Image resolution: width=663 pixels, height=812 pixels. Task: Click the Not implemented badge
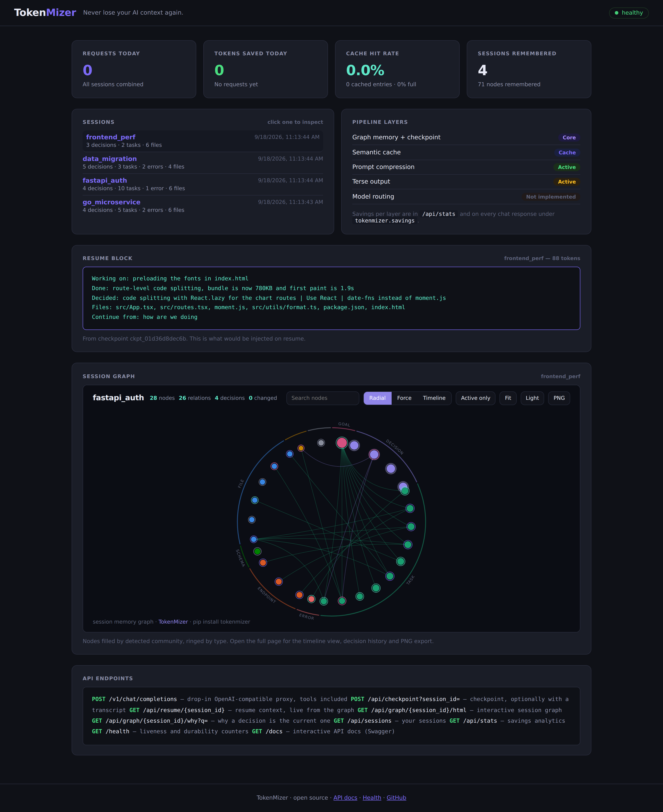[x=551, y=197]
